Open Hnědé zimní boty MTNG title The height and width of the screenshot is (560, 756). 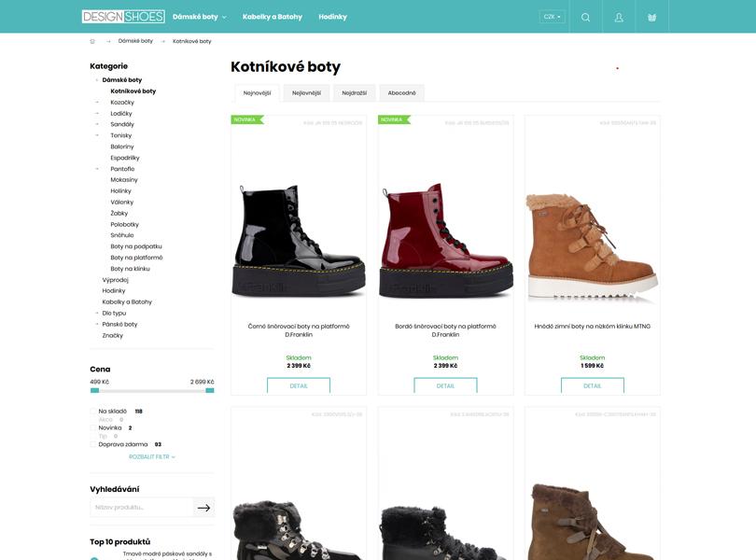tap(592, 327)
